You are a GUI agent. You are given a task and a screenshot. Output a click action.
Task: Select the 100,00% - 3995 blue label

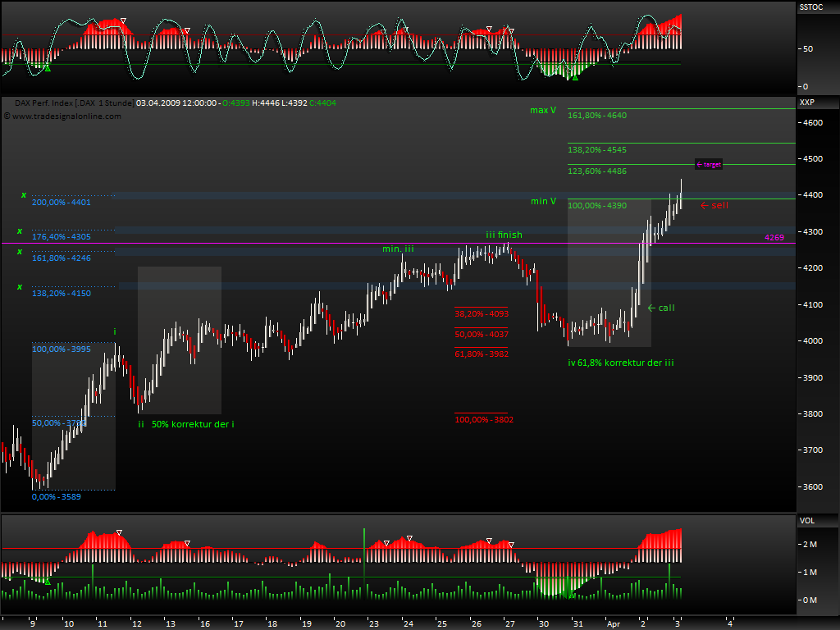61,349
